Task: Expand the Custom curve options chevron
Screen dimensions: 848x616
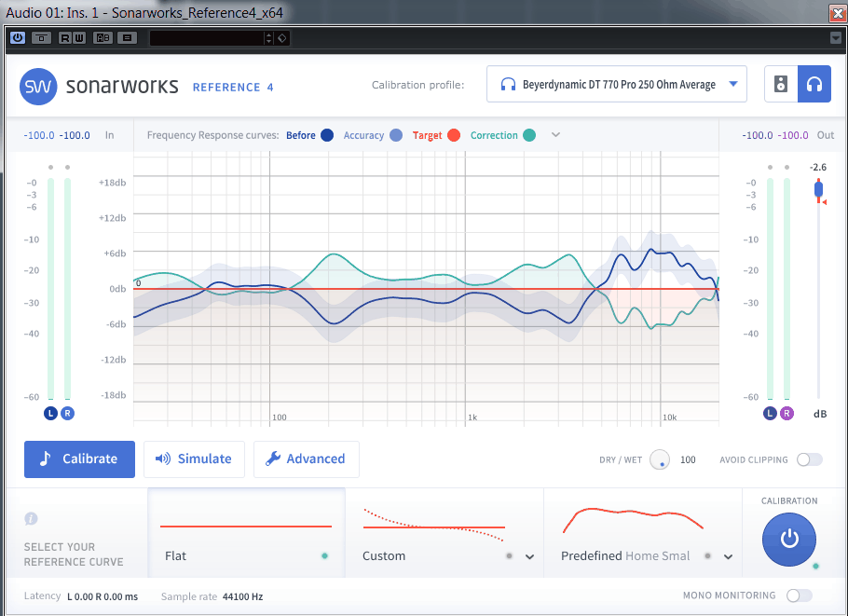Action: coord(529,556)
